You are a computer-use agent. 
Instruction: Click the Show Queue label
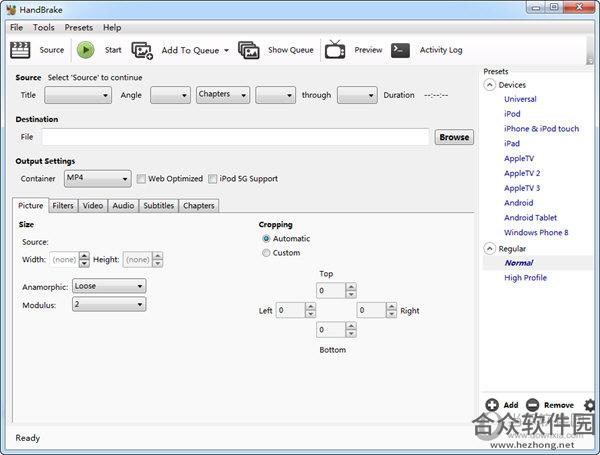click(x=291, y=50)
